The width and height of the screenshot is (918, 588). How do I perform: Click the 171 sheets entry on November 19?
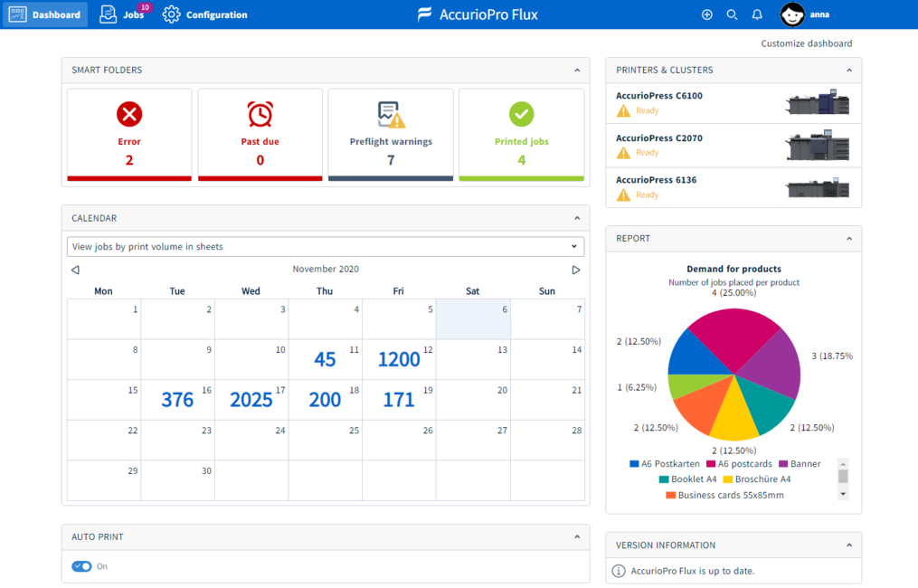(x=399, y=400)
